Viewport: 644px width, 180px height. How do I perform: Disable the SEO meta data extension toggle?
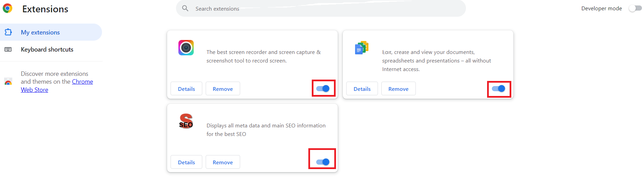[x=323, y=162]
